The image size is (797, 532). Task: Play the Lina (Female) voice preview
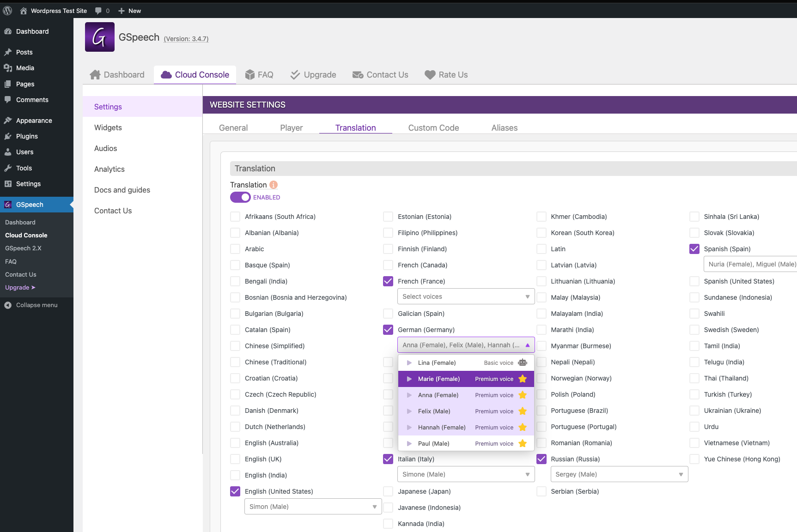[409, 363]
